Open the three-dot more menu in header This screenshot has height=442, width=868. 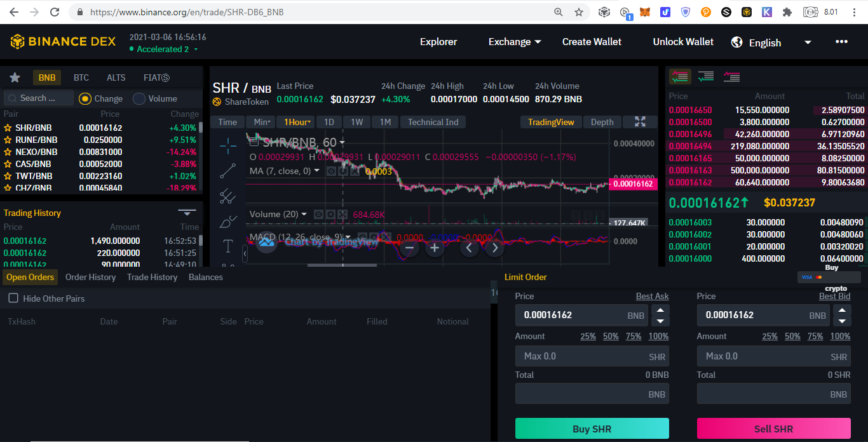click(842, 41)
